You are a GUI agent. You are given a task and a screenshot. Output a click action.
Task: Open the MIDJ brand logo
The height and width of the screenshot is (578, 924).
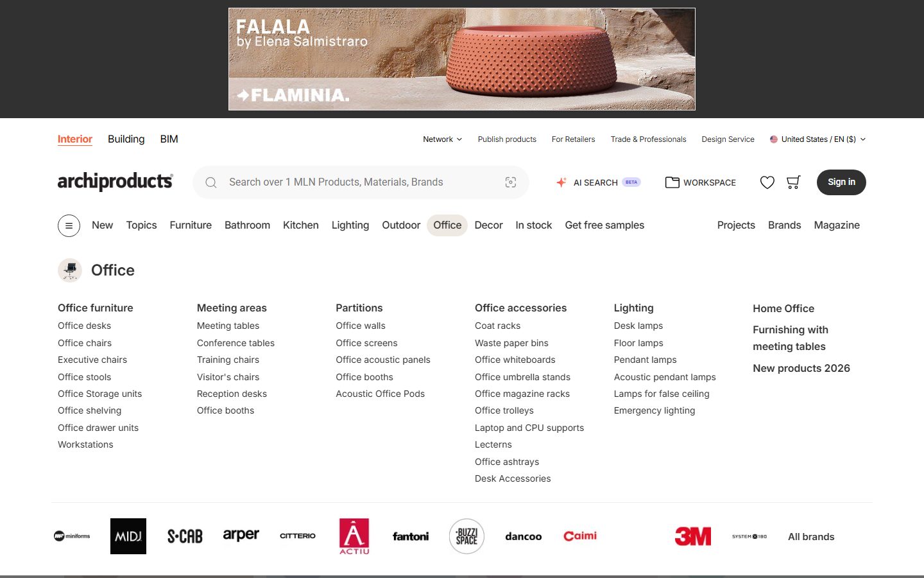(x=128, y=536)
